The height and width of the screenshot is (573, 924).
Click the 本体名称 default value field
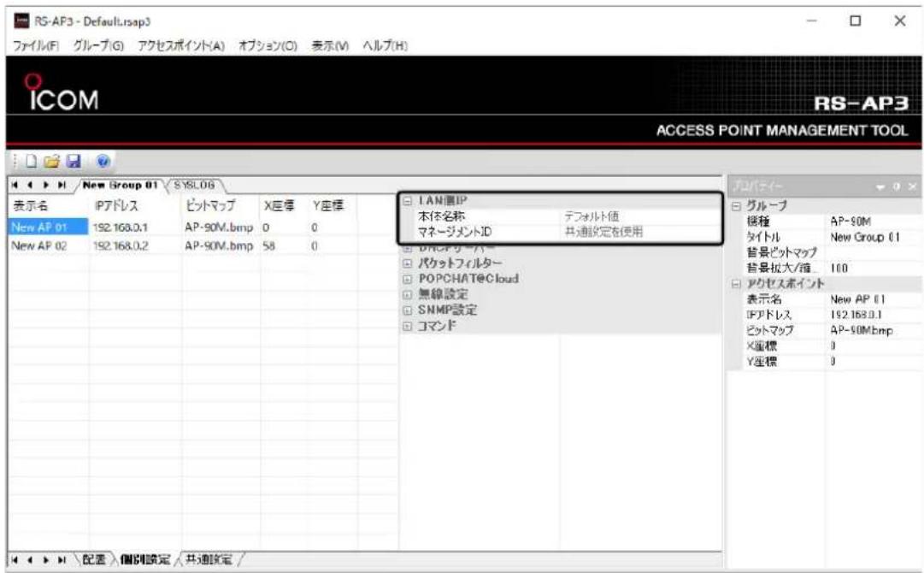(x=639, y=217)
